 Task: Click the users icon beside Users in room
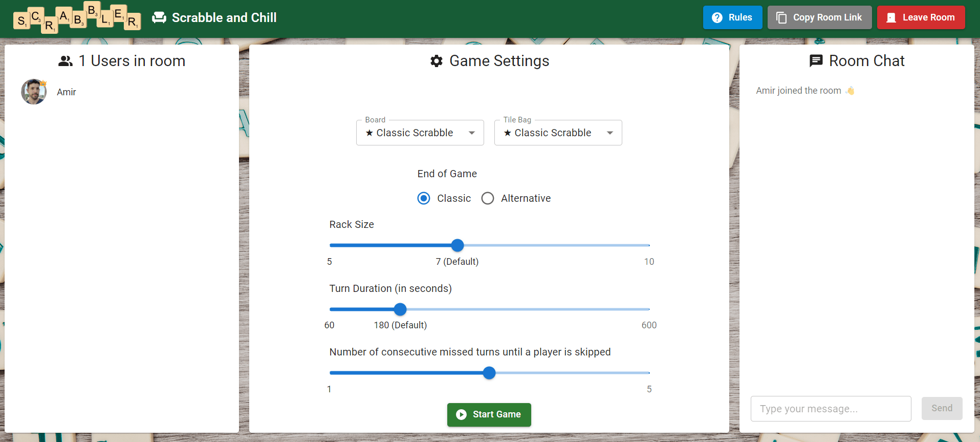coord(66,61)
